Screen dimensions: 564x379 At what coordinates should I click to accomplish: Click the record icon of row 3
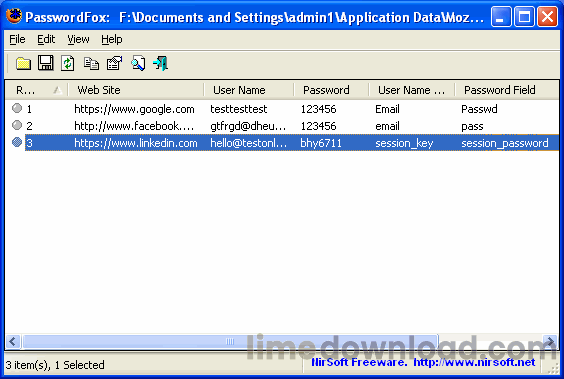pyautogui.click(x=17, y=142)
